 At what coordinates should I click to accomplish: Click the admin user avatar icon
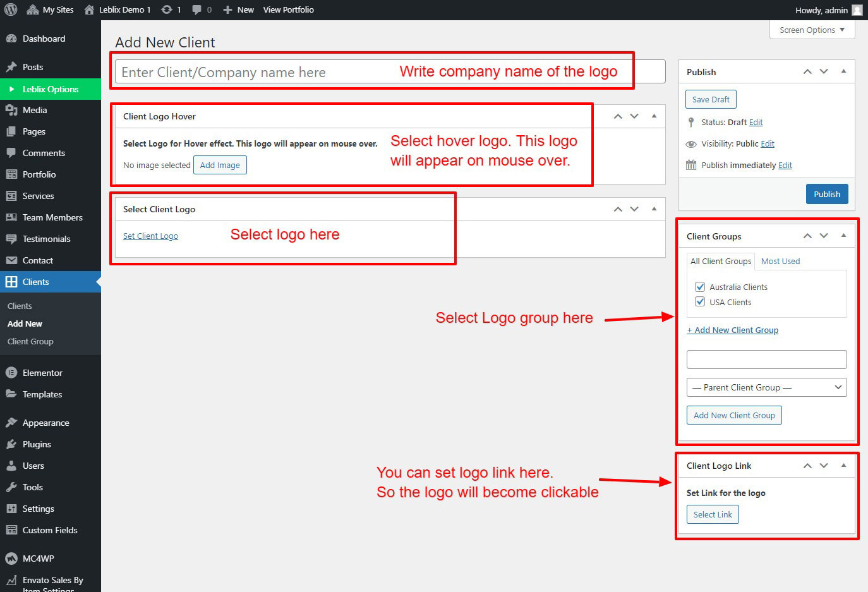[857, 10]
